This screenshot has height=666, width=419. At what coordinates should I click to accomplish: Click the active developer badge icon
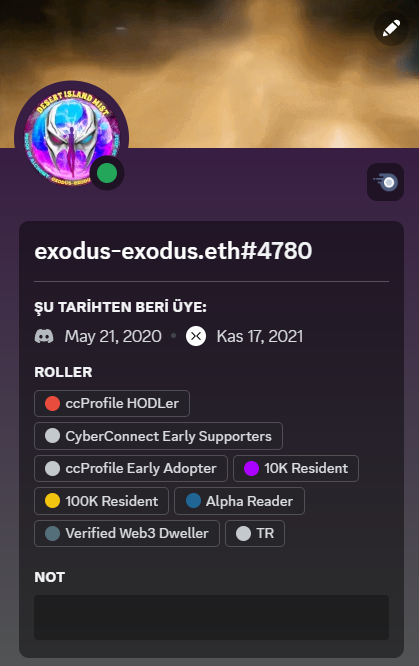click(385, 182)
